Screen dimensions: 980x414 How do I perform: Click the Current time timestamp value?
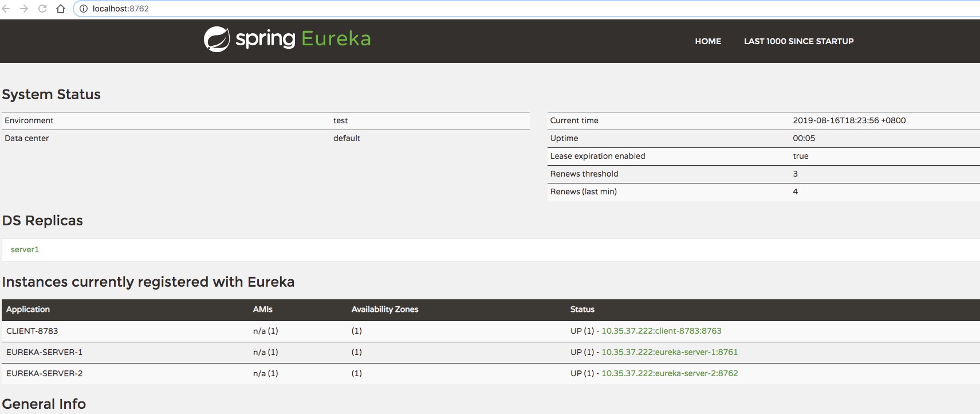point(849,120)
